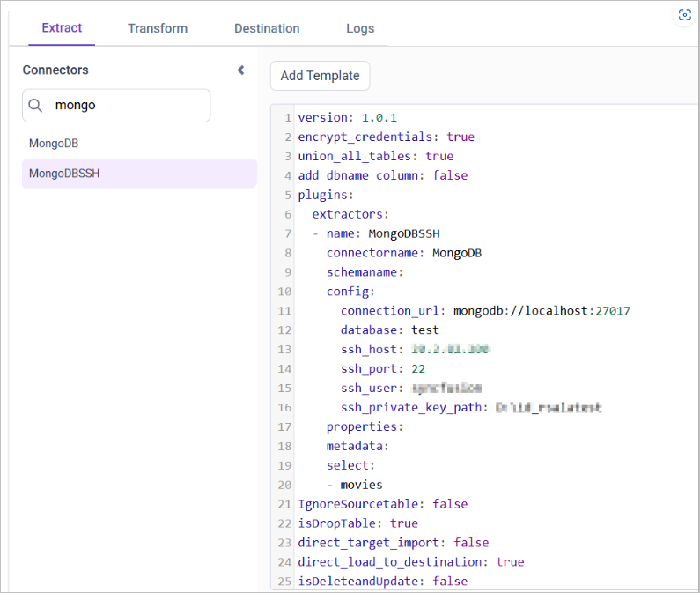Click the isDropTable: true line
This screenshot has height=593, width=700.
pyautogui.click(x=358, y=523)
